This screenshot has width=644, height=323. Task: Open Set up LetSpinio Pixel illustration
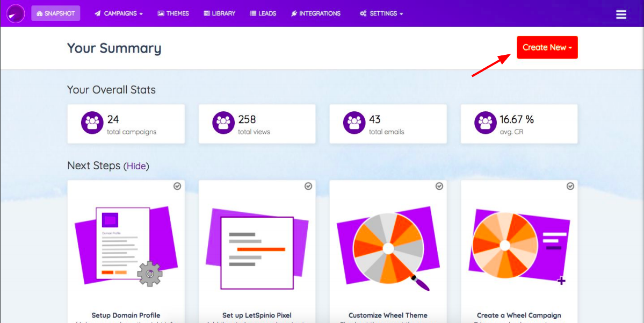coord(257,249)
